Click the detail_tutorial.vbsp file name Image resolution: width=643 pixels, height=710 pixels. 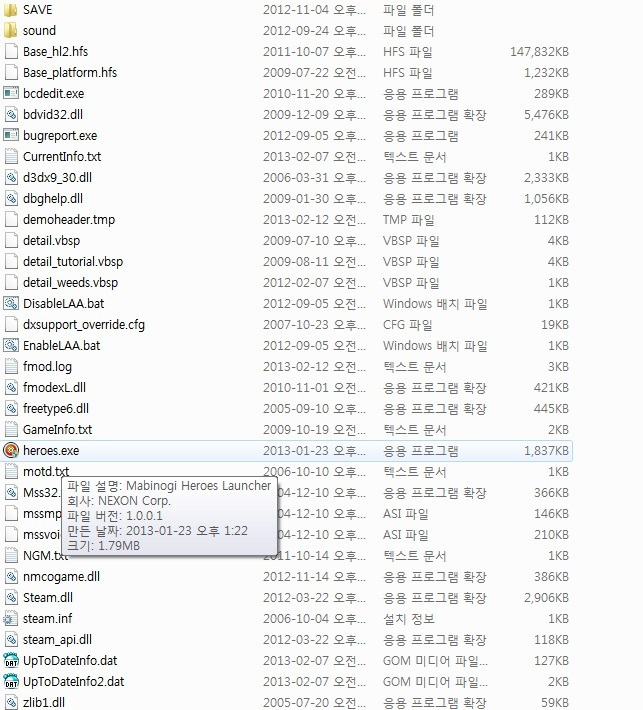tap(73, 262)
